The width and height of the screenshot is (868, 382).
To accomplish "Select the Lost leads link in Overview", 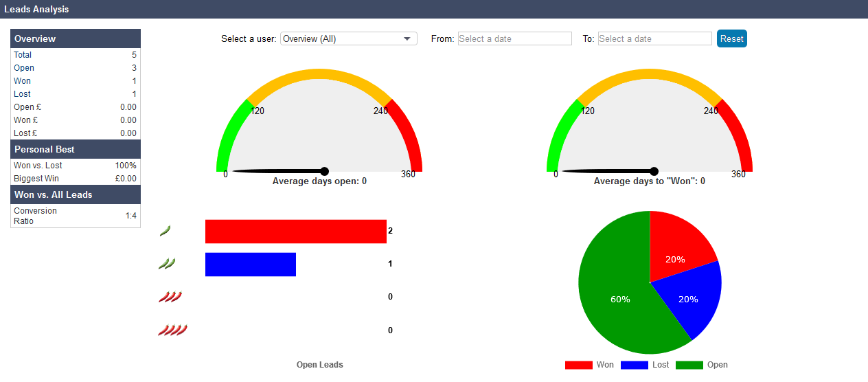I will (x=23, y=94).
